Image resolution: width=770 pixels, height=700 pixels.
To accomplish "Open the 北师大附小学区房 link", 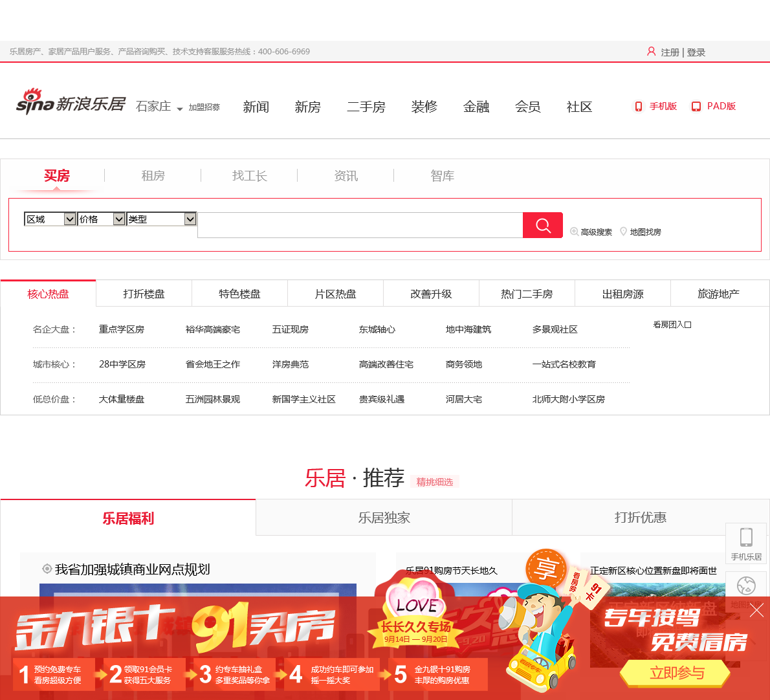I will 569,399.
